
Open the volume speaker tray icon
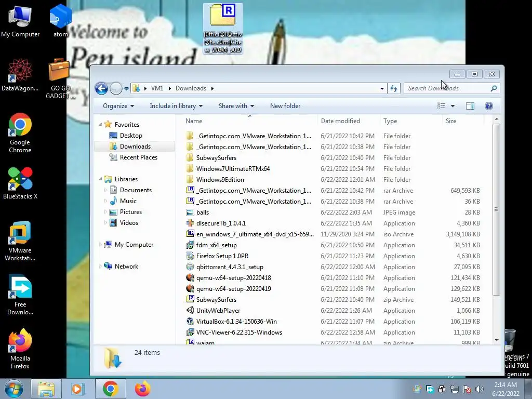click(x=480, y=389)
